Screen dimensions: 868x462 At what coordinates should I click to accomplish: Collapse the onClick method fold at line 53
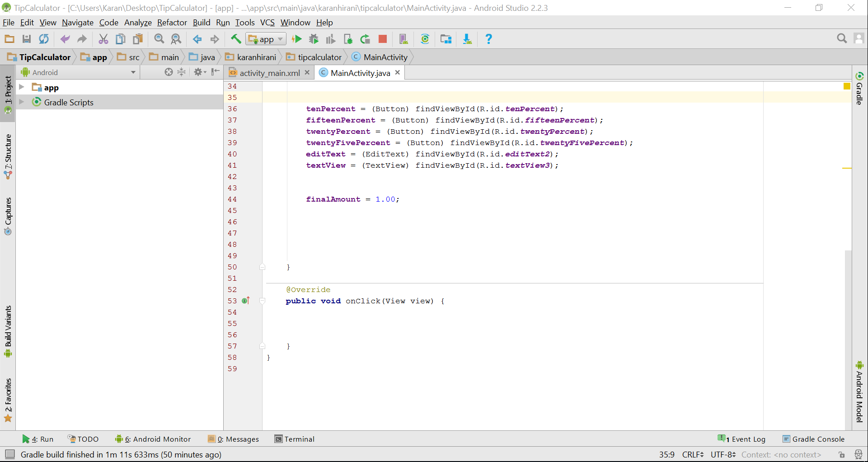262,301
